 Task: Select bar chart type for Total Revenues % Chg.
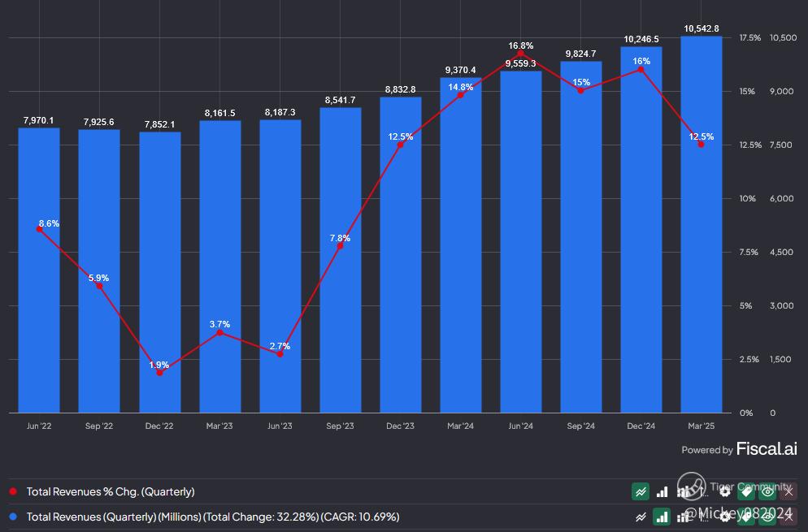pos(662,492)
